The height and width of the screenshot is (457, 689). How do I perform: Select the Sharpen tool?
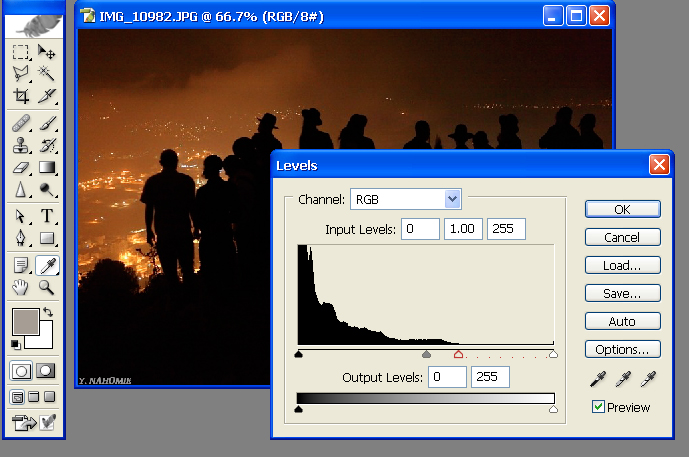(x=21, y=190)
